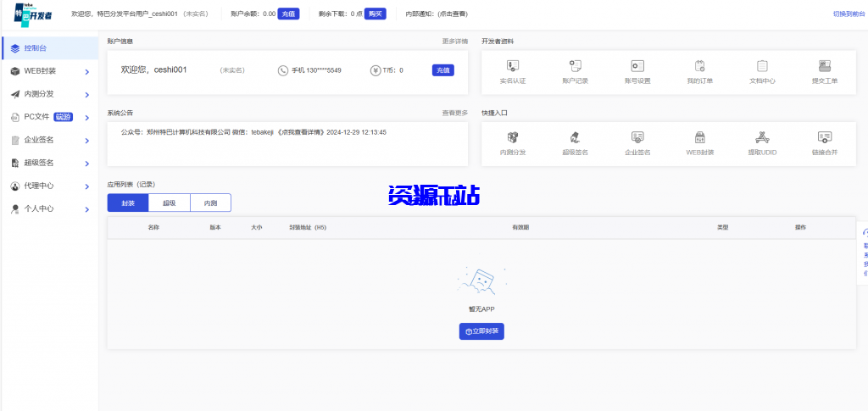This screenshot has height=411, width=868.
Task: Click the 企业签名 sidebar icon
Action: tap(15, 141)
